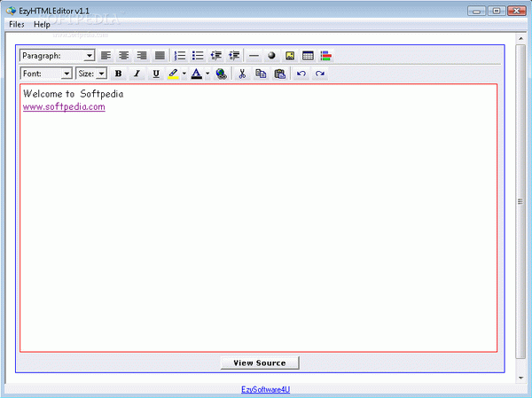Insert a table
The height and width of the screenshot is (398, 532).
(x=308, y=56)
